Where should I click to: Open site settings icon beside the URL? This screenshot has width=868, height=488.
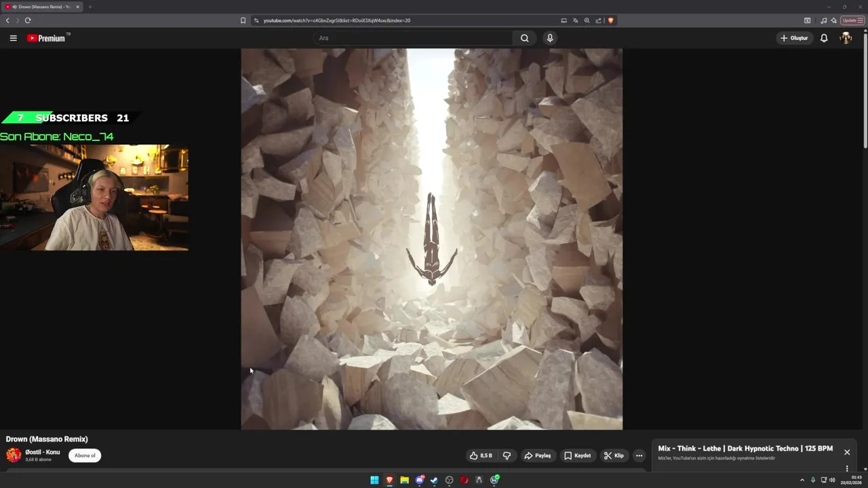[x=256, y=20]
